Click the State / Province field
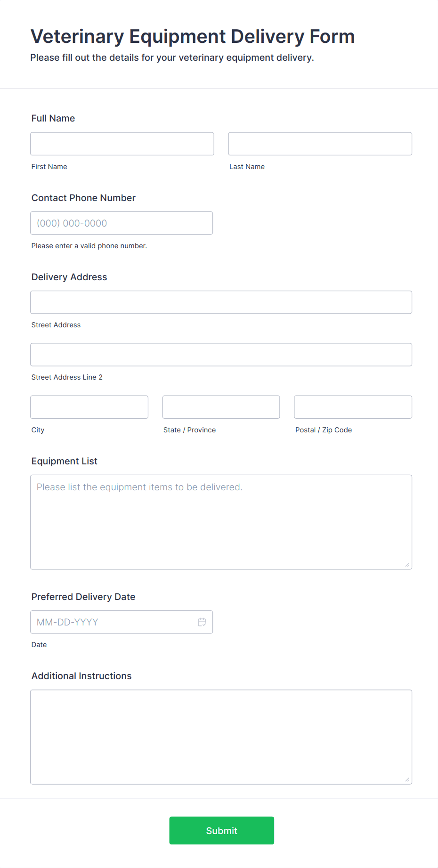This screenshot has width=438, height=868. pyautogui.click(x=221, y=407)
